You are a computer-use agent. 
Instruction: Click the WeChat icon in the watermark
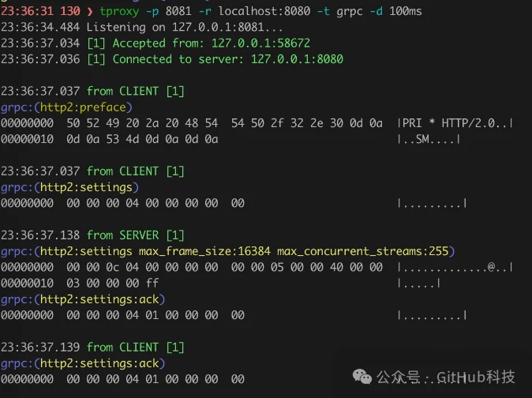click(x=364, y=377)
